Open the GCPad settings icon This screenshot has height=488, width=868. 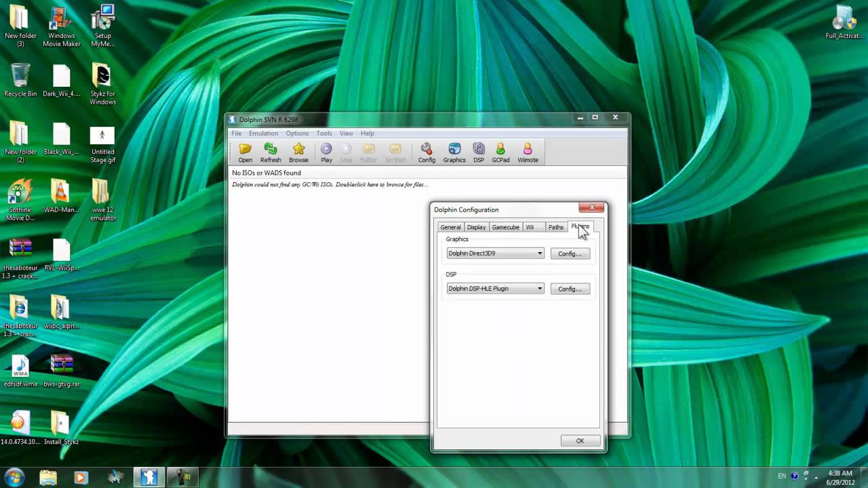(500, 152)
